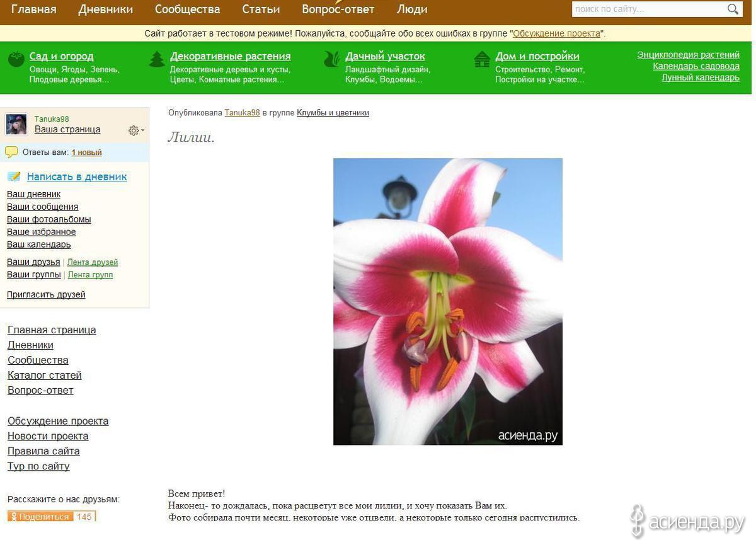Open Главная страница sidebar link
Image resolution: width=756 pixels, height=540 pixels.
[52, 330]
